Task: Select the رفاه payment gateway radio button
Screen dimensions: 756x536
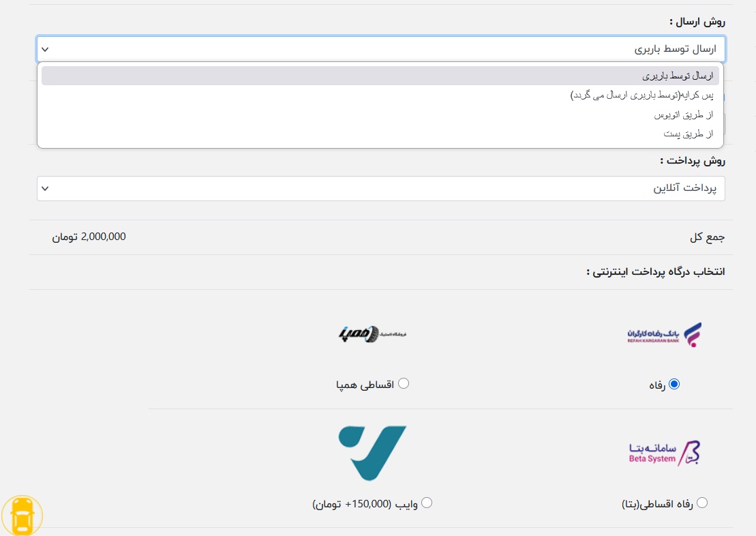Action: (674, 384)
